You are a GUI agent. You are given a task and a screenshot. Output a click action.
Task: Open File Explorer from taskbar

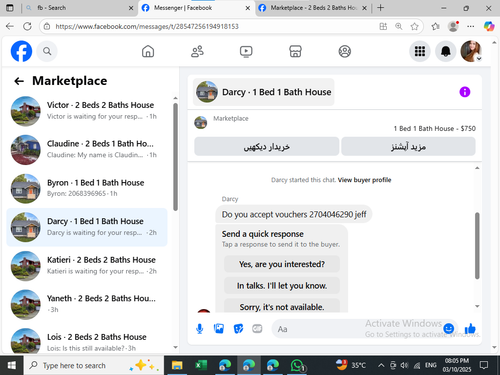coord(177,365)
